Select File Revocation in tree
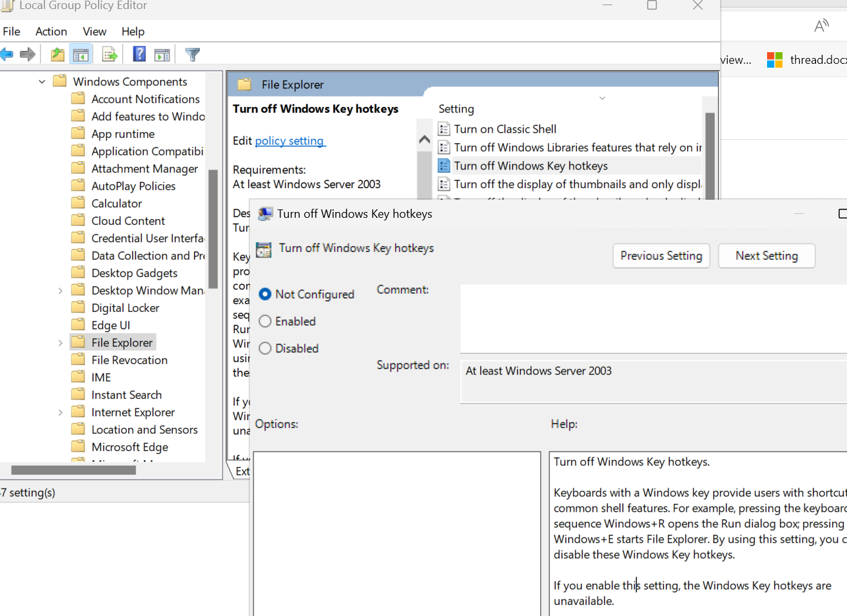The width and height of the screenshot is (847, 616). pos(130,360)
